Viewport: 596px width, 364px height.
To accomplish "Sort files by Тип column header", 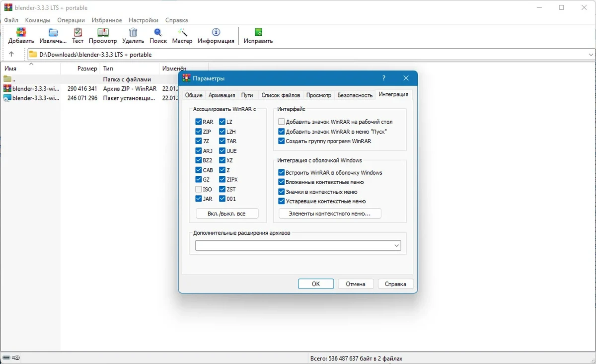I will [130, 69].
